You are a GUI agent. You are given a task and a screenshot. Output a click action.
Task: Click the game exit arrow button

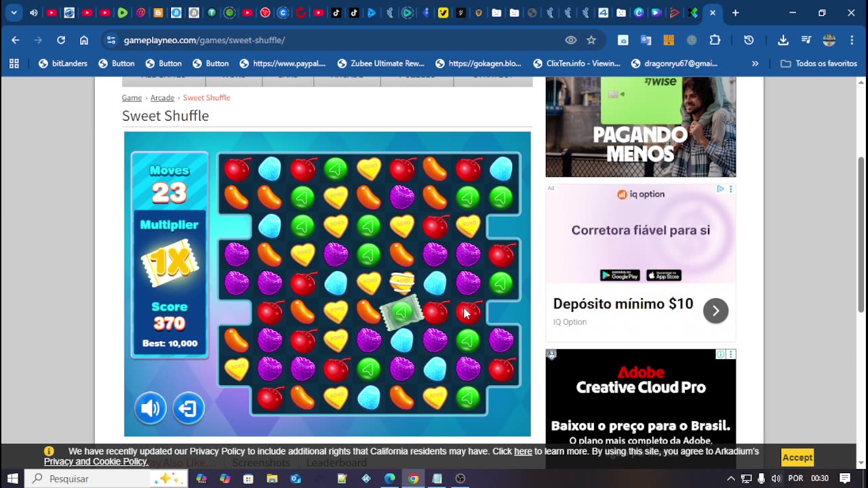coord(189,409)
